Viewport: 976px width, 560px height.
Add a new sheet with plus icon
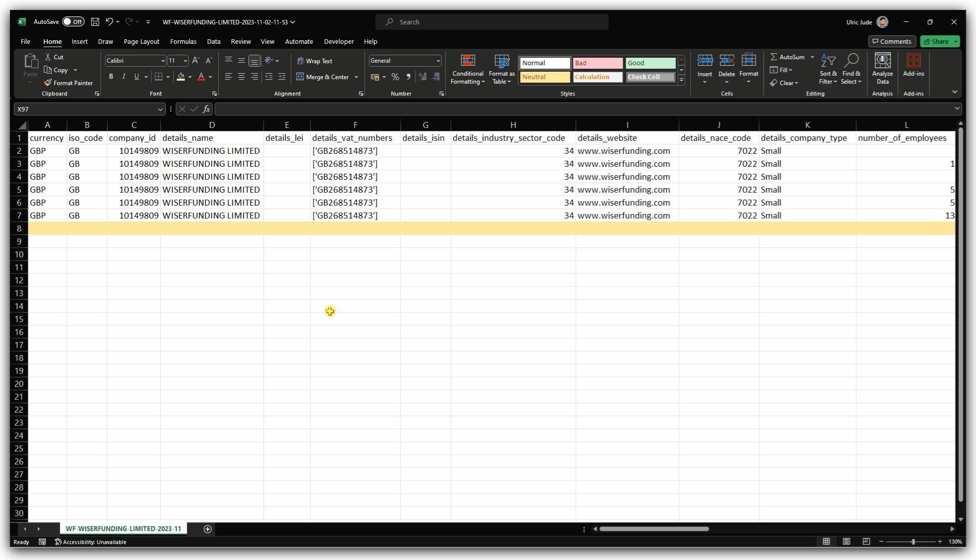coord(208,529)
